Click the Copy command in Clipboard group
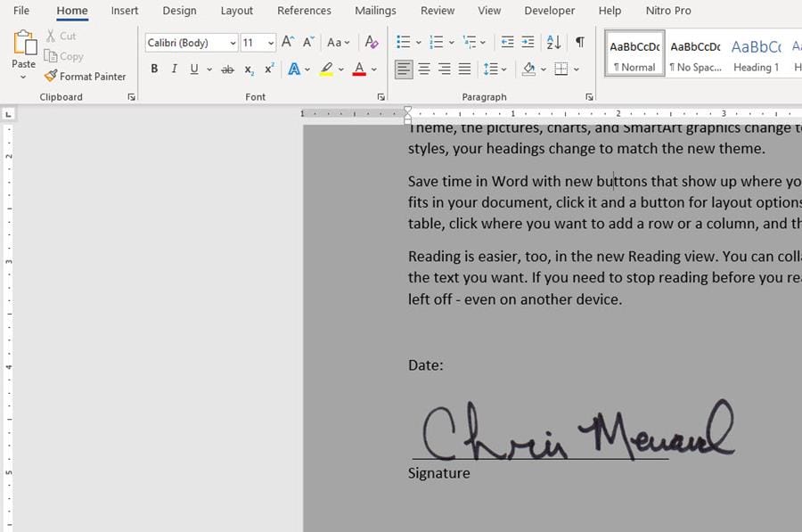 (64, 56)
